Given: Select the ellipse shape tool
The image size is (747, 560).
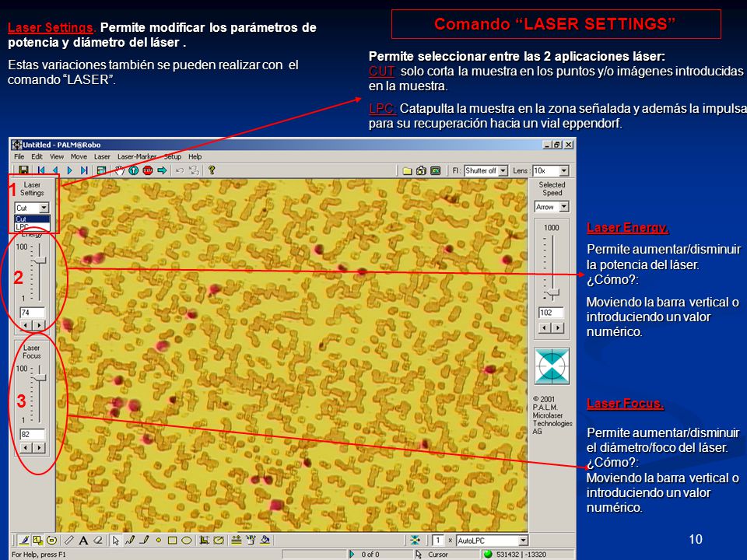Looking at the screenshot, I should tap(187, 540).
